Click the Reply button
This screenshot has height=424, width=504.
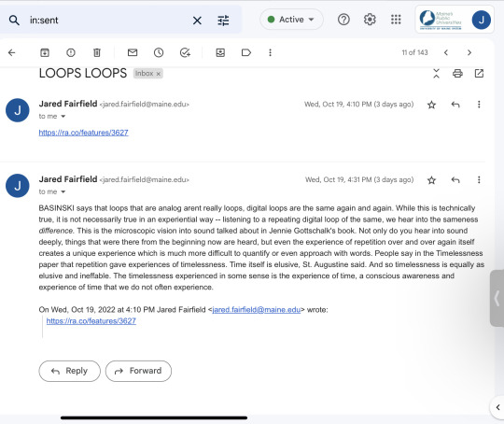point(69,371)
